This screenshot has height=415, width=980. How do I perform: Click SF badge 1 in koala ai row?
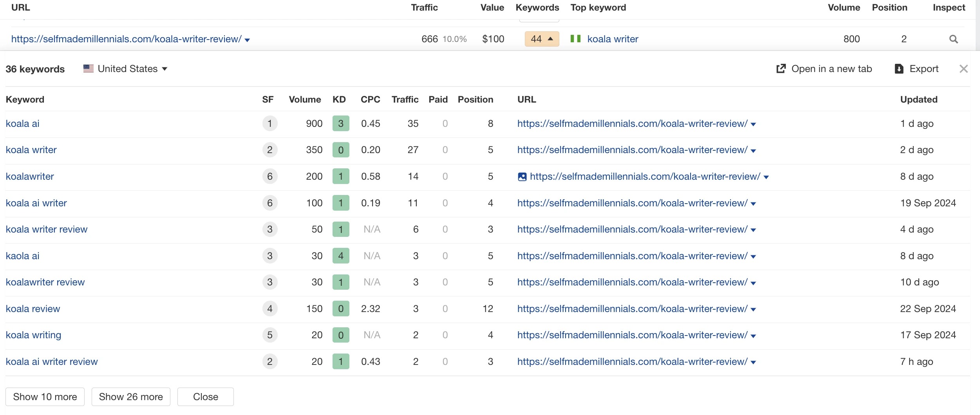coord(270,124)
